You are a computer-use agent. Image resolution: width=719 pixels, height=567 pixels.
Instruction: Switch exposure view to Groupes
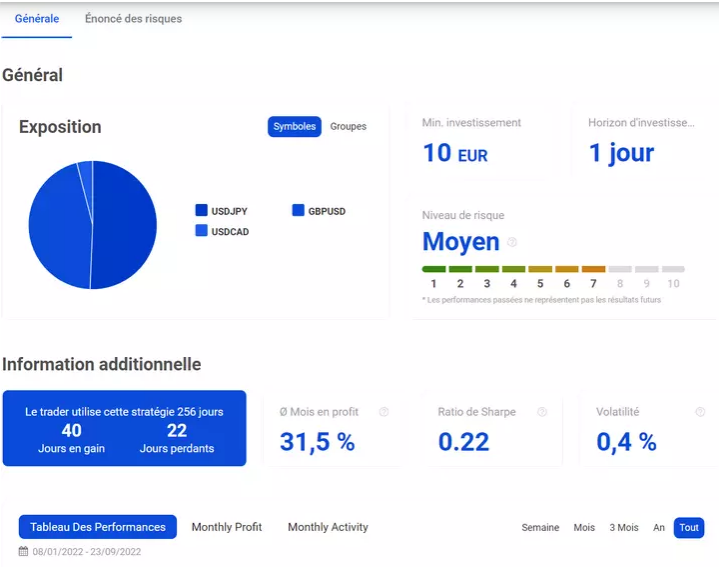pyautogui.click(x=348, y=126)
